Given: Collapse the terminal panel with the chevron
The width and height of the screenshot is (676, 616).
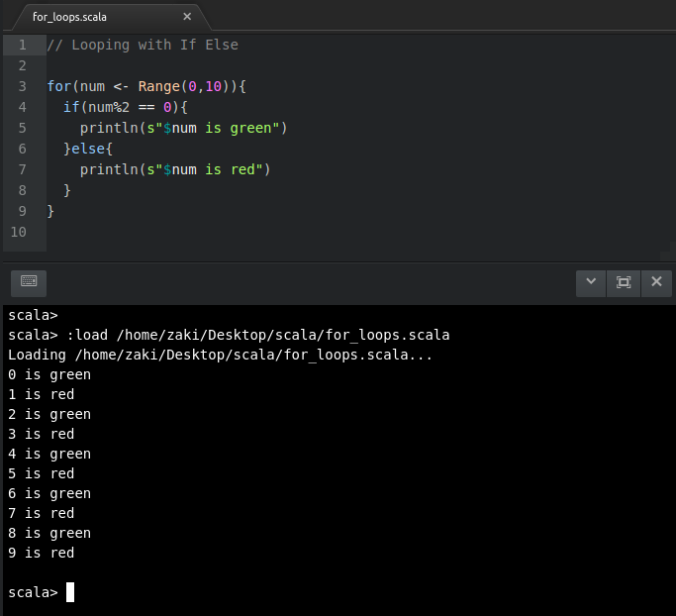Looking at the screenshot, I should 591,283.
